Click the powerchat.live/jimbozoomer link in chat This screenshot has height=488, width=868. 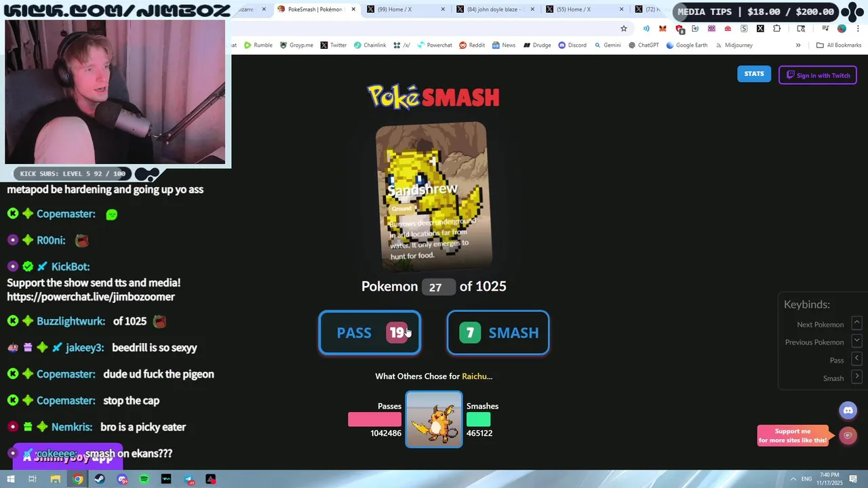click(x=91, y=297)
